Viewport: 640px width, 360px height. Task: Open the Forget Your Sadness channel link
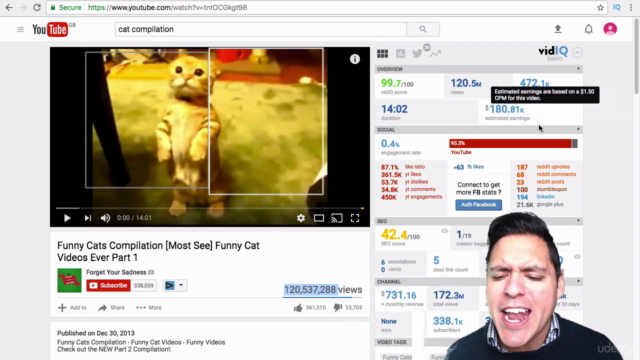click(116, 272)
